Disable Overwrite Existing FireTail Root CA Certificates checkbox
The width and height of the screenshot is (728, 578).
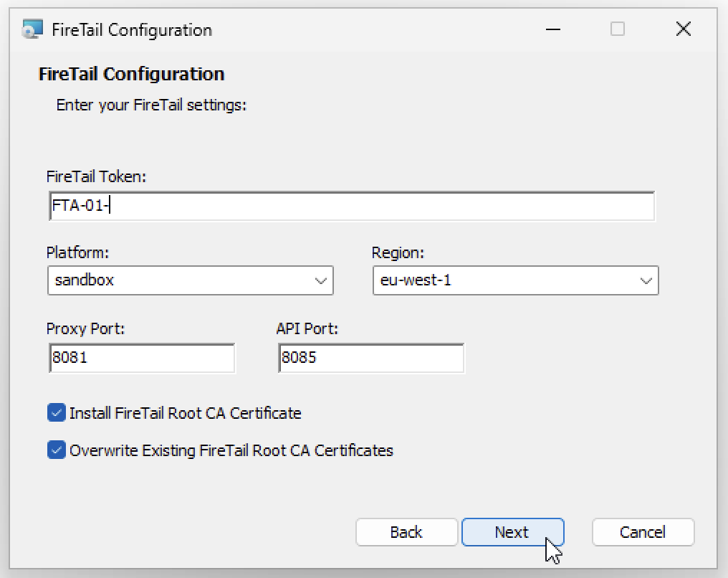[56, 450]
